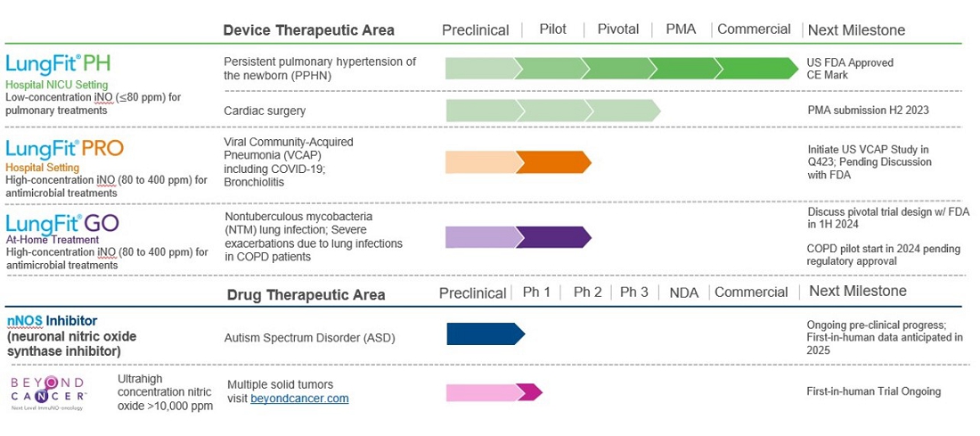Select the Pivotal column header

pyautogui.click(x=618, y=29)
